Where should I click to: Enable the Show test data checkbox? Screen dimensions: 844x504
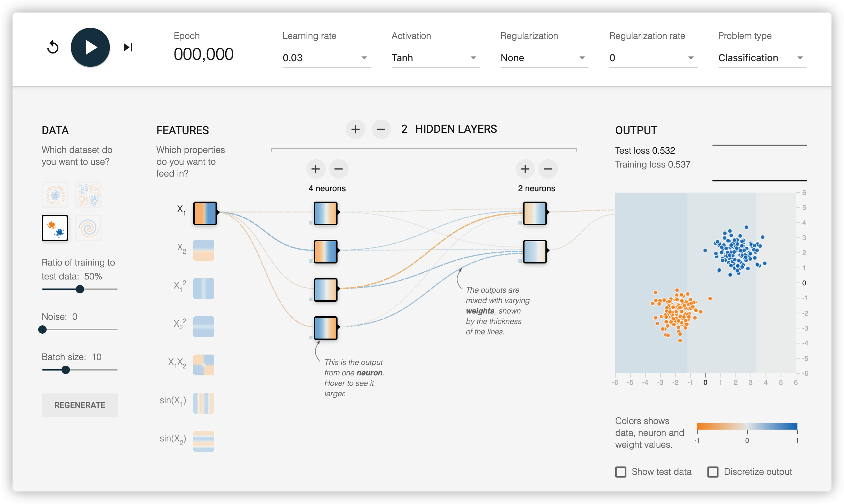pos(621,472)
